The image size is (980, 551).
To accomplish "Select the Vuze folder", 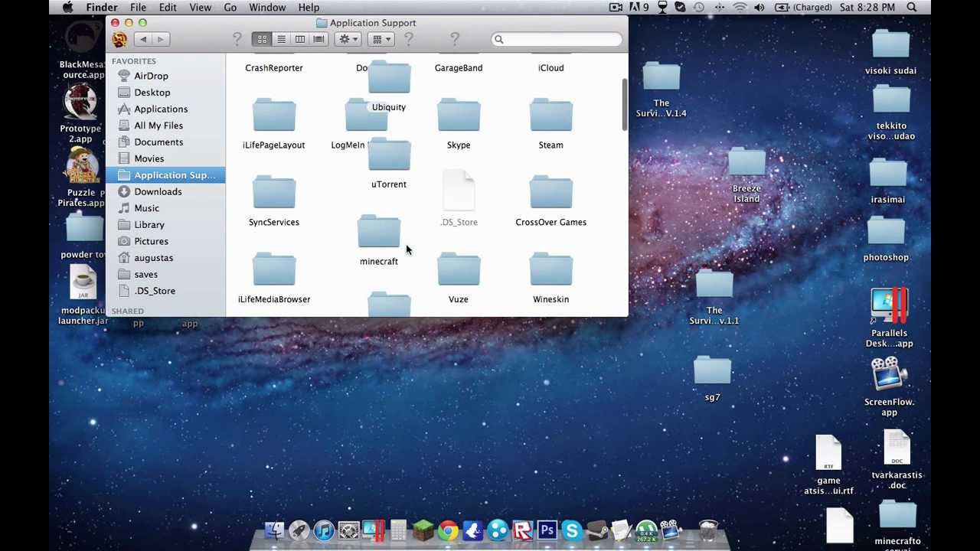I will [459, 270].
